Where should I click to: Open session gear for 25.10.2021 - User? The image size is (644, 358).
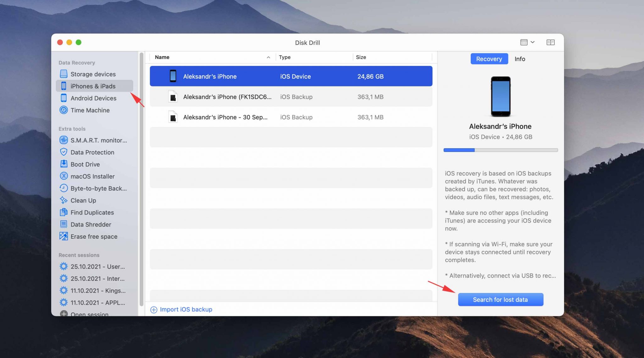(64, 266)
